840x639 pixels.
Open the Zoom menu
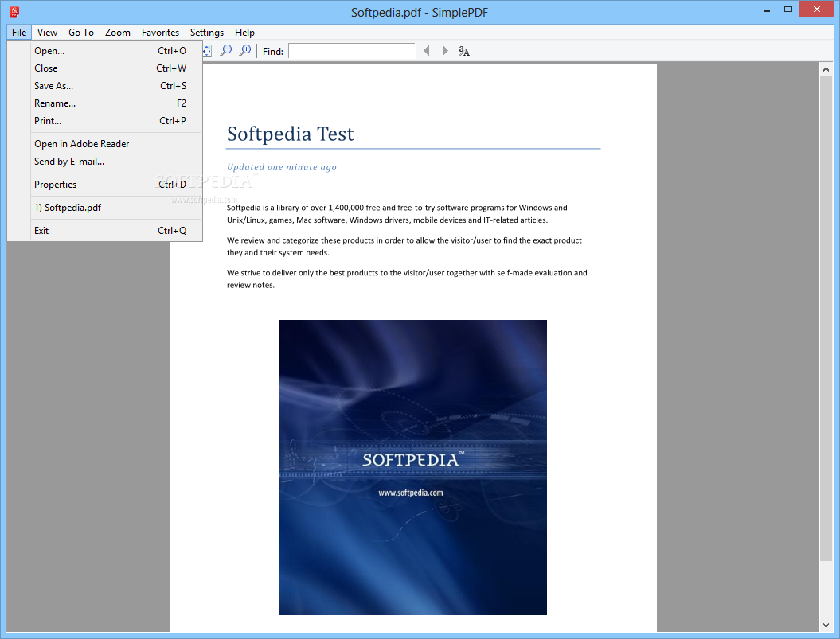(x=117, y=32)
